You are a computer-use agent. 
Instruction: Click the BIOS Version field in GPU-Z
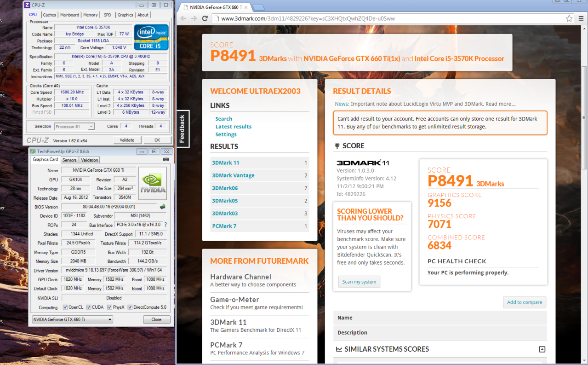pyautogui.click(x=108, y=207)
